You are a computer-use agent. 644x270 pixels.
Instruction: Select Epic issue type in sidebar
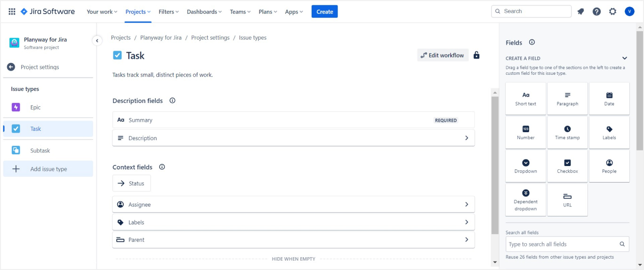[35, 107]
